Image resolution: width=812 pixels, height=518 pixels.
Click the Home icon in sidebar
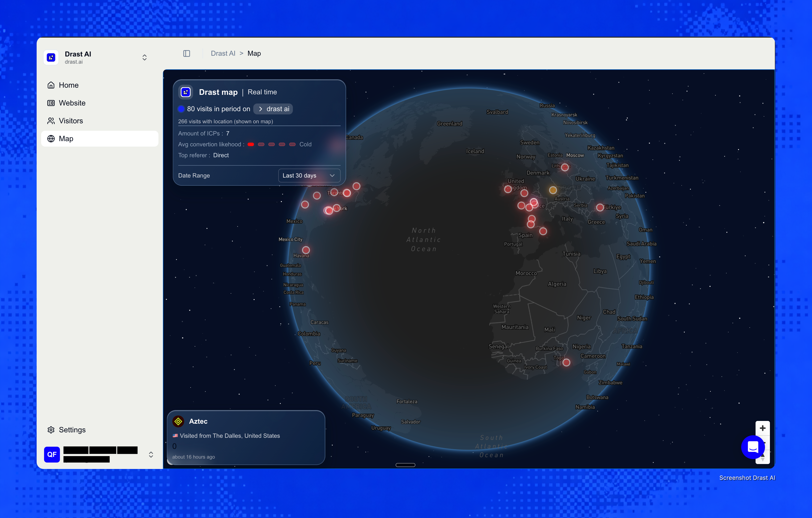point(51,85)
